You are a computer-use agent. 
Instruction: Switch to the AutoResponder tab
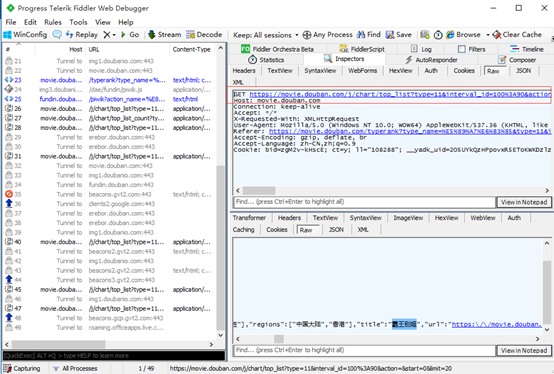click(431, 60)
